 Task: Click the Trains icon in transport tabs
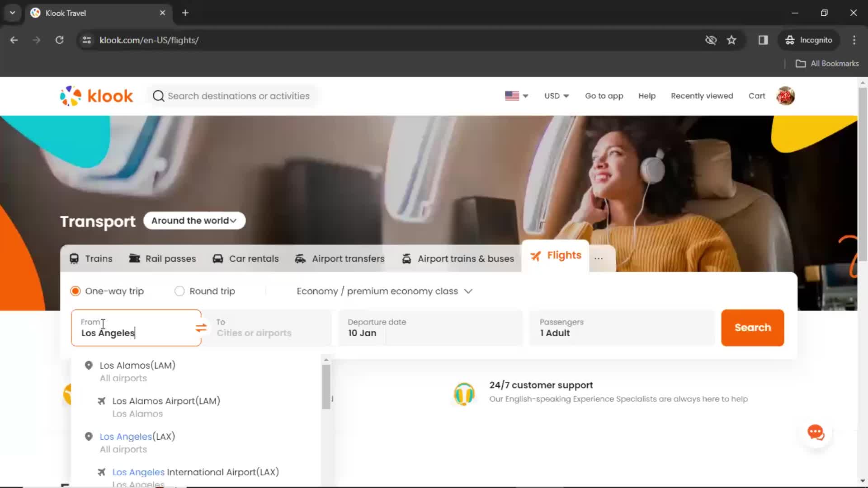pyautogui.click(x=75, y=258)
